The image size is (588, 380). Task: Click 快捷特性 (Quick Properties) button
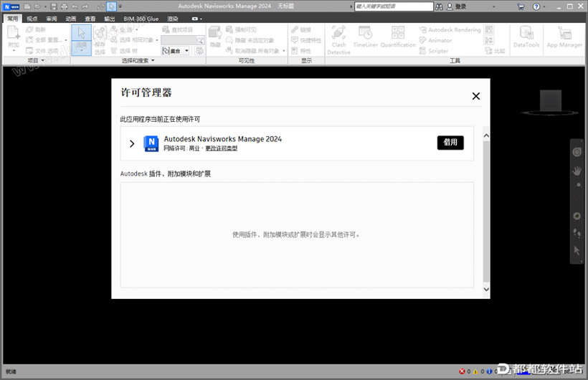(x=306, y=40)
